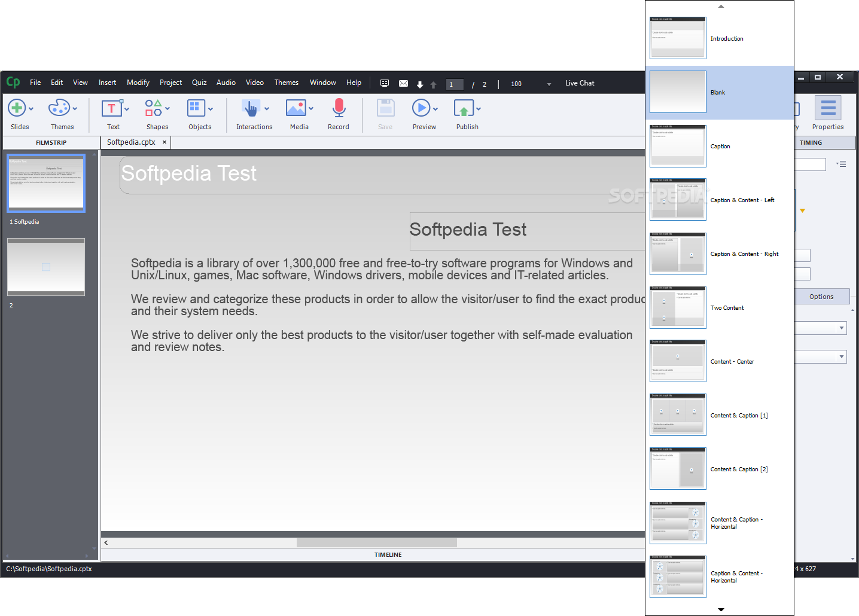Expand the Objects dropdown arrow
859x616 pixels.
pyautogui.click(x=211, y=109)
